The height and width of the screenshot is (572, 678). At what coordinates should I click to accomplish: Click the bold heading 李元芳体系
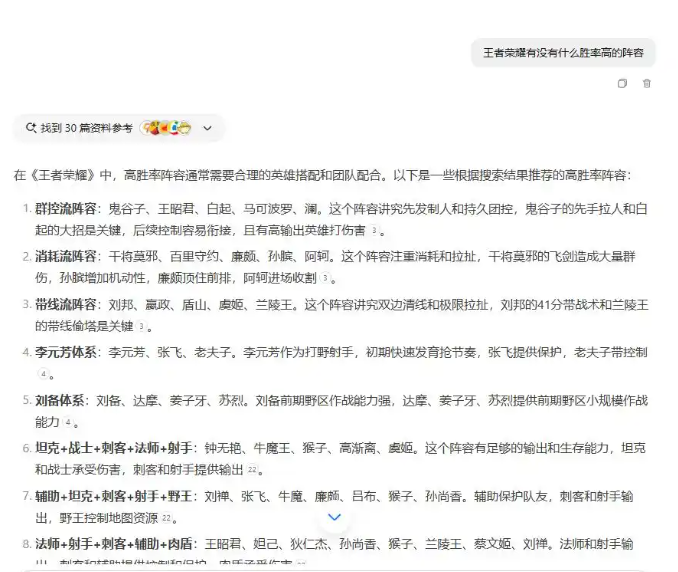(66, 352)
